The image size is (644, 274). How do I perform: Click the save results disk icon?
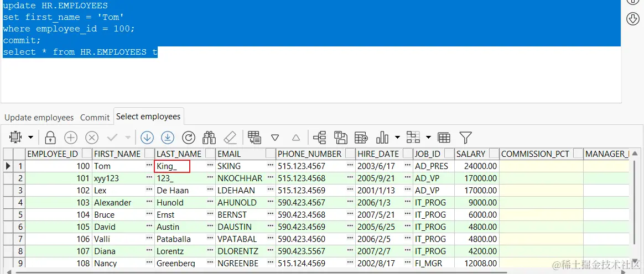pyautogui.click(x=340, y=138)
